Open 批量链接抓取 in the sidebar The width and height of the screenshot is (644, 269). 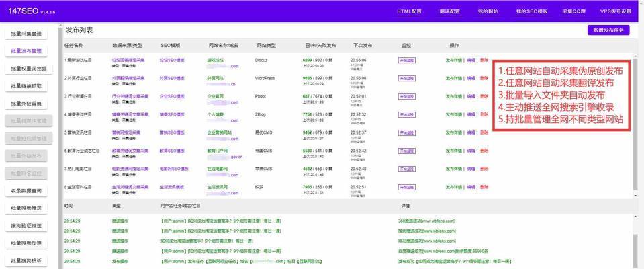click(26, 86)
